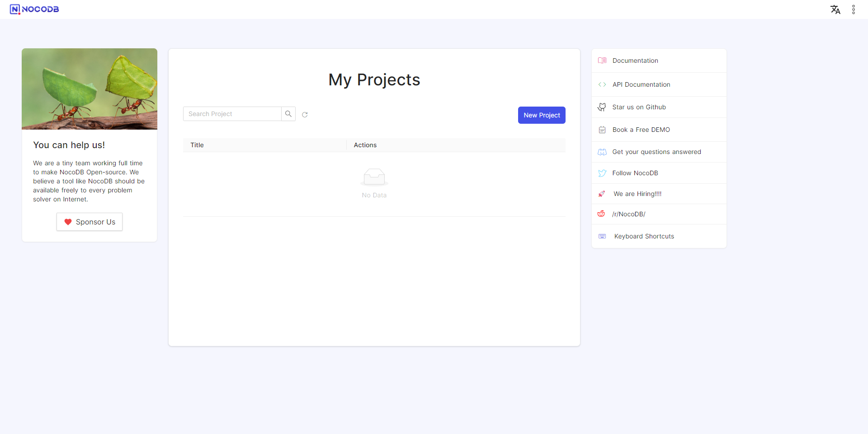Image resolution: width=868 pixels, height=434 pixels.
Task: Click the New Project button
Action: coord(542,115)
